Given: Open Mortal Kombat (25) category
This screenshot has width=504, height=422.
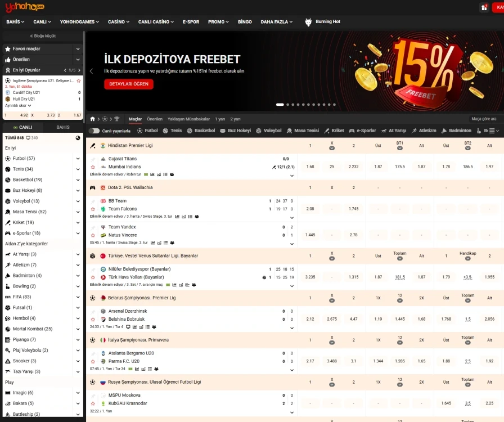Looking at the screenshot, I should [33, 329].
